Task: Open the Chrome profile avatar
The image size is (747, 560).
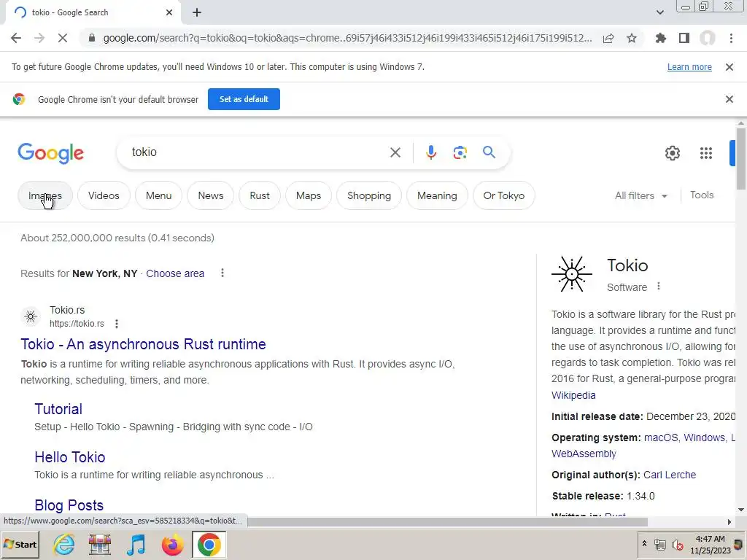Action: tap(708, 38)
